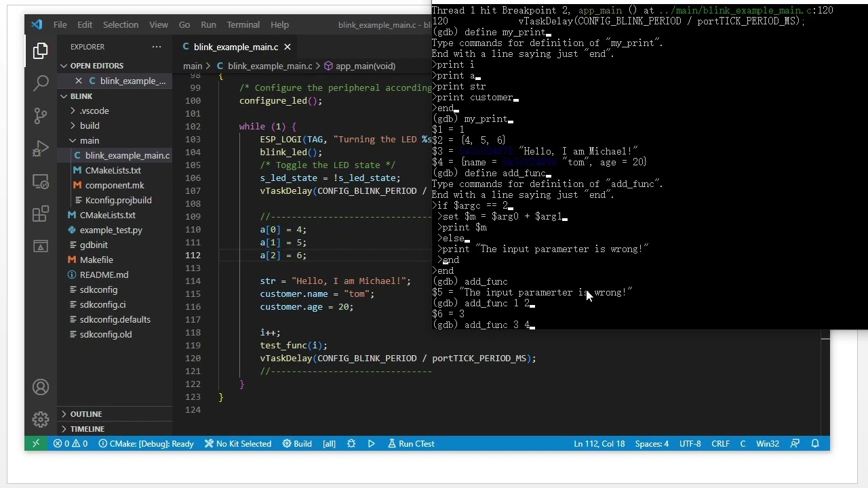Viewport: 868px width, 488px height.
Task: Open the Search view in activity bar
Action: [x=41, y=83]
